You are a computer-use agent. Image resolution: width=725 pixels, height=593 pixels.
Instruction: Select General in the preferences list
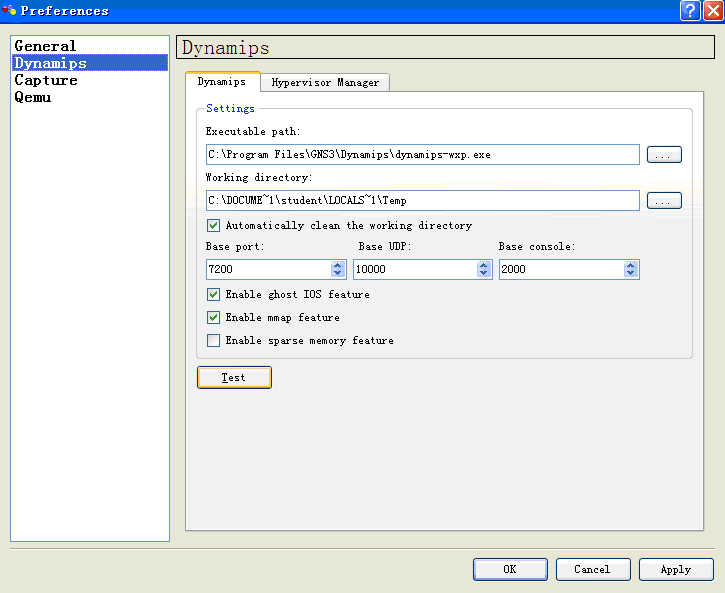pos(90,46)
